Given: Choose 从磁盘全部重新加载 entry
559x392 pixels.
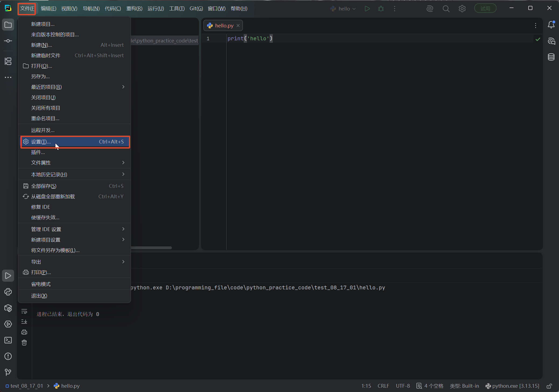Looking at the screenshot, I should tap(74, 196).
